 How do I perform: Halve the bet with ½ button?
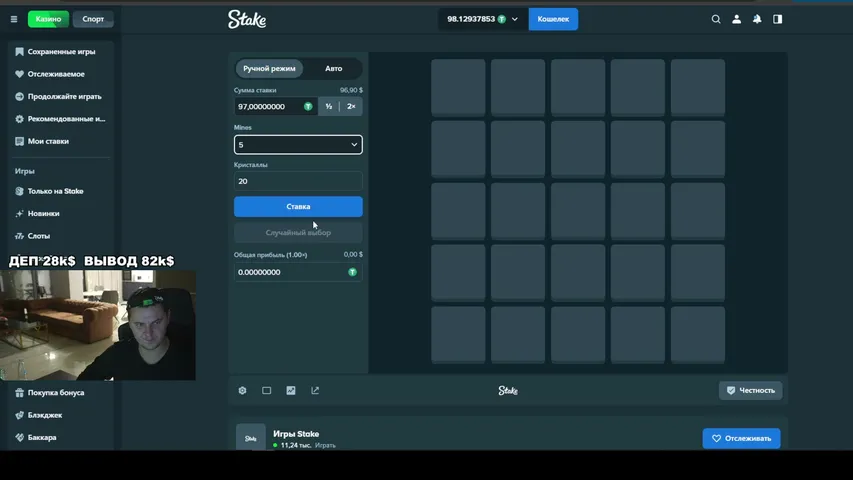pyautogui.click(x=329, y=107)
